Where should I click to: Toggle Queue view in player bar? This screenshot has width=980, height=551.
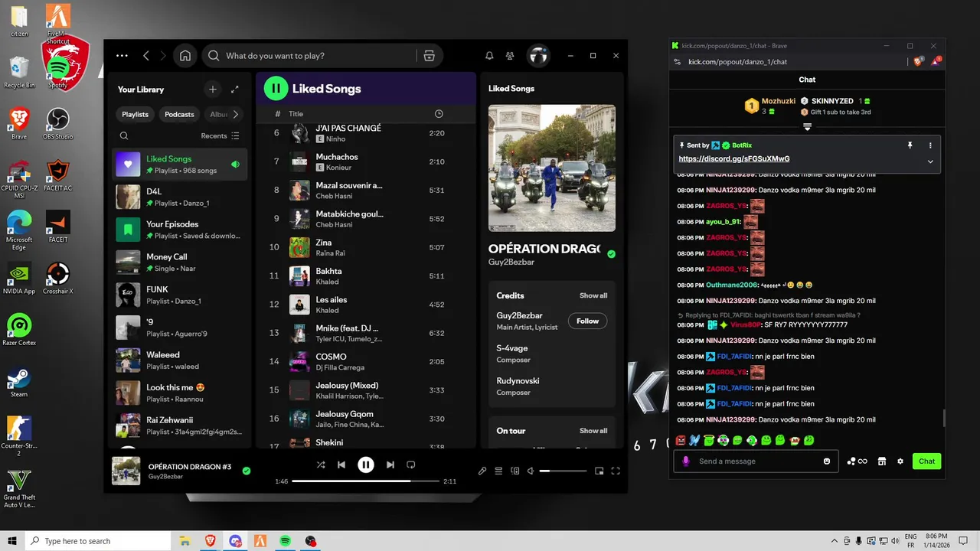pyautogui.click(x=498, y=471)
